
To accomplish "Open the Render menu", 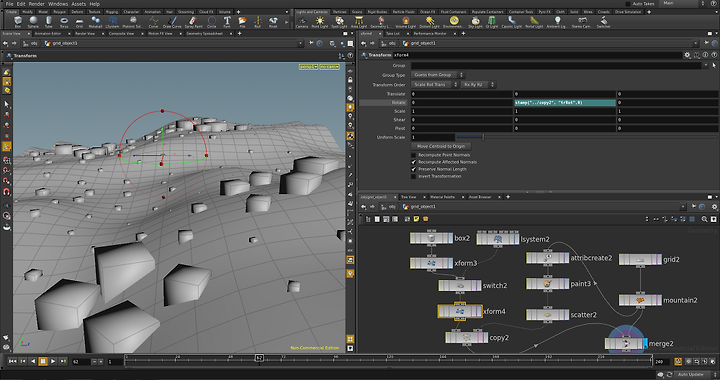I will pos(37,4).
